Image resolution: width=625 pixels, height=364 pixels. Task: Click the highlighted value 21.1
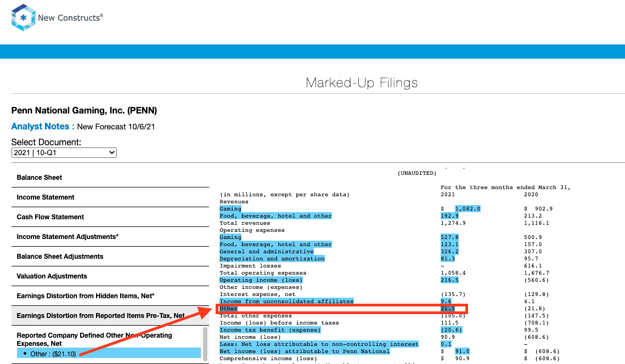[x=448, y=309]
